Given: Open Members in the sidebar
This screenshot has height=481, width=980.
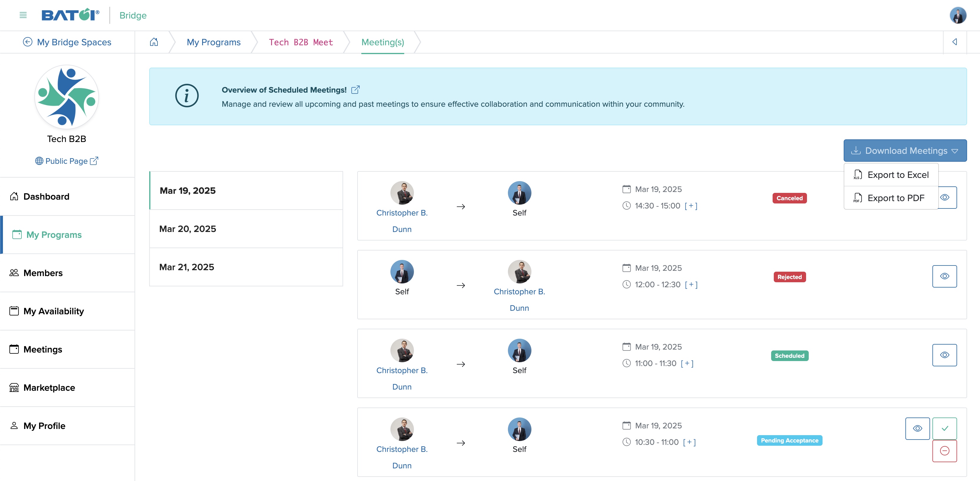Looking at the screenshot, I should pos(67,273).
